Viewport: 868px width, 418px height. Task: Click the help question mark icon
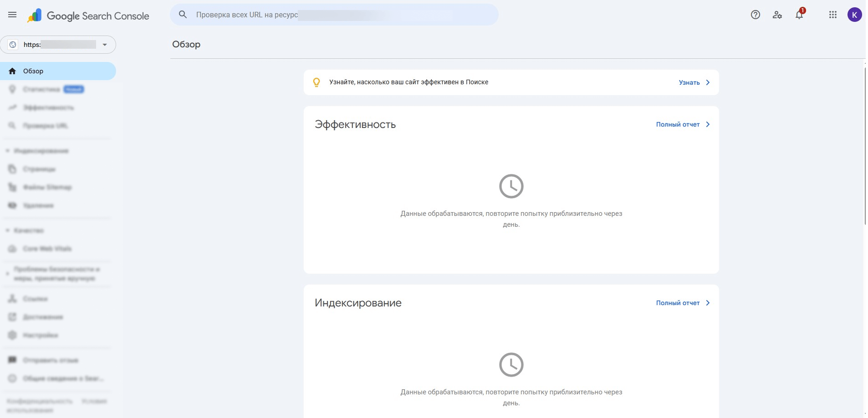pos(756,15)
